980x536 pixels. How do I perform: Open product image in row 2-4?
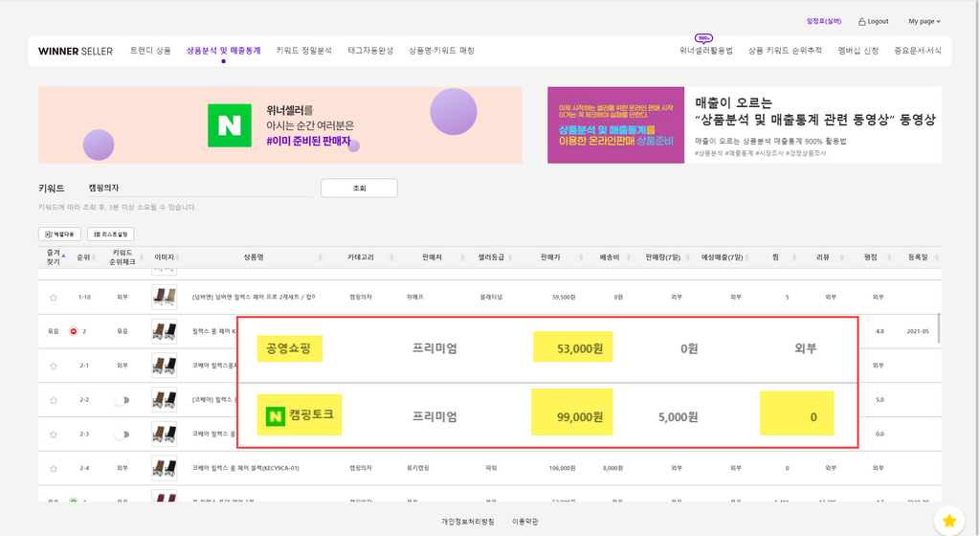coord(164,468)
